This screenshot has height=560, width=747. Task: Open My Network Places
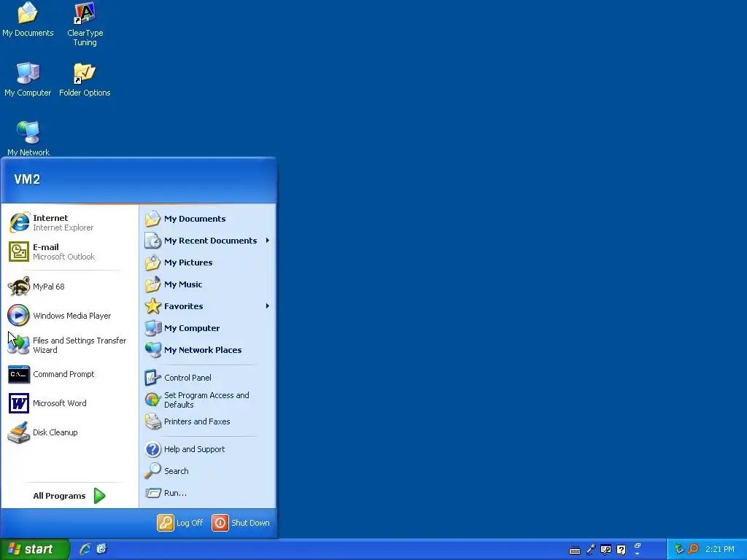[208, 350]
